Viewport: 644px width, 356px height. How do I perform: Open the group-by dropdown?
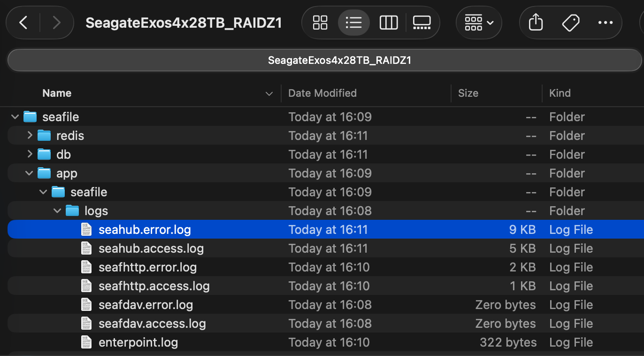pyautogui.click(x=479, y=23)
